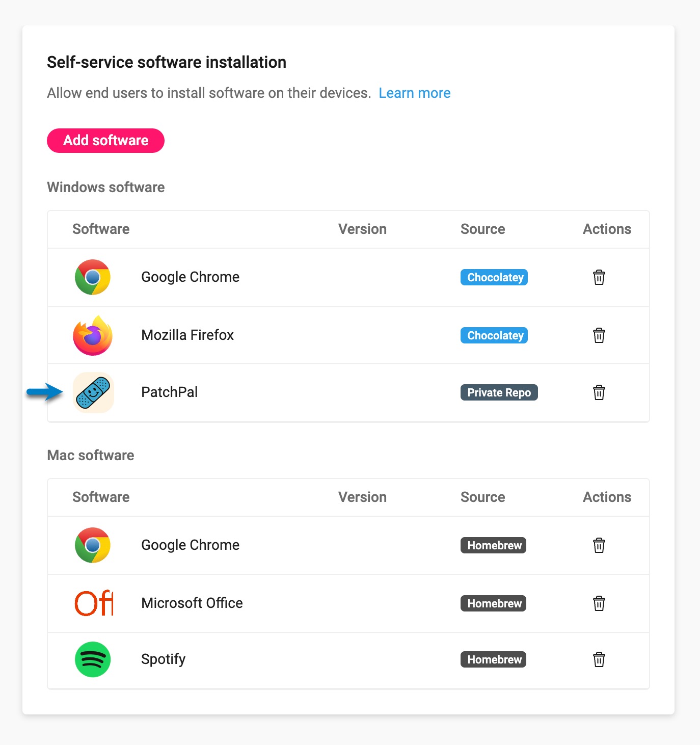Click the Self-service software installation title
Screen dimensions: 700x745
point(167,62)
